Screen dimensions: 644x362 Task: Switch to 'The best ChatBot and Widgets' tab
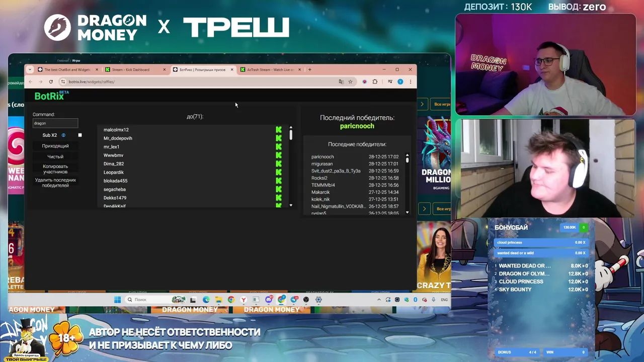click(68, 69)
